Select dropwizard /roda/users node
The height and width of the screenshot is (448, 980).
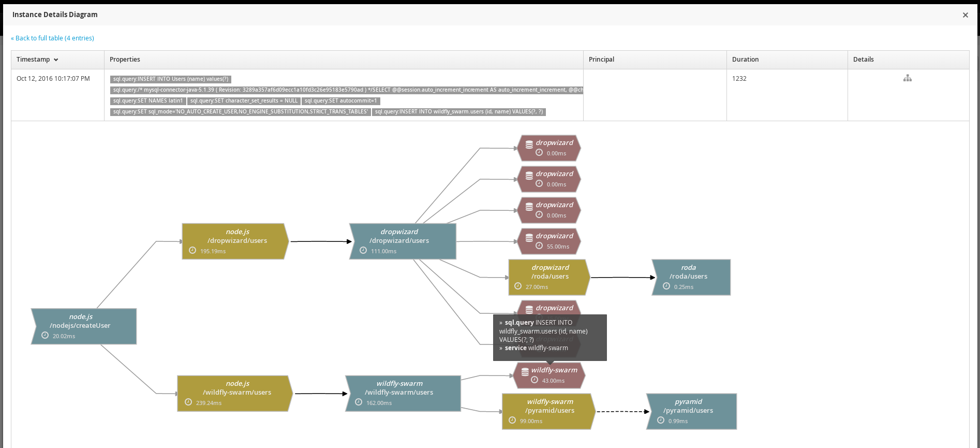click(549, 278)
